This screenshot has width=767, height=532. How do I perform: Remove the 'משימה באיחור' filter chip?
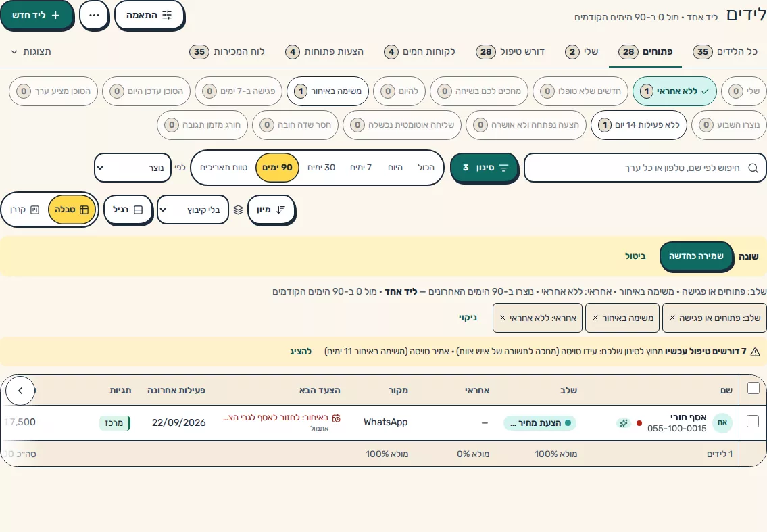click(595, 318)
